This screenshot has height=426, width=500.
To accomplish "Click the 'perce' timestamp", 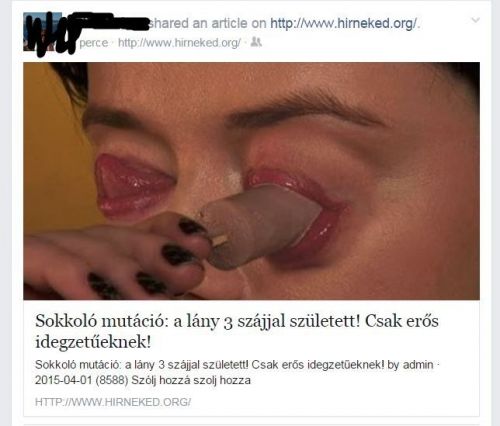I will coord(94,43).
